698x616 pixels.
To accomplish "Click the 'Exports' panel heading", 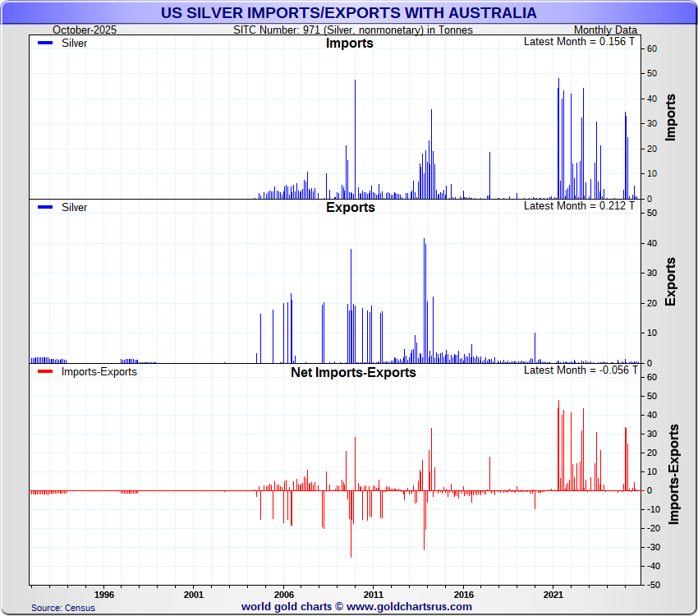I will [x=350, y=208].
